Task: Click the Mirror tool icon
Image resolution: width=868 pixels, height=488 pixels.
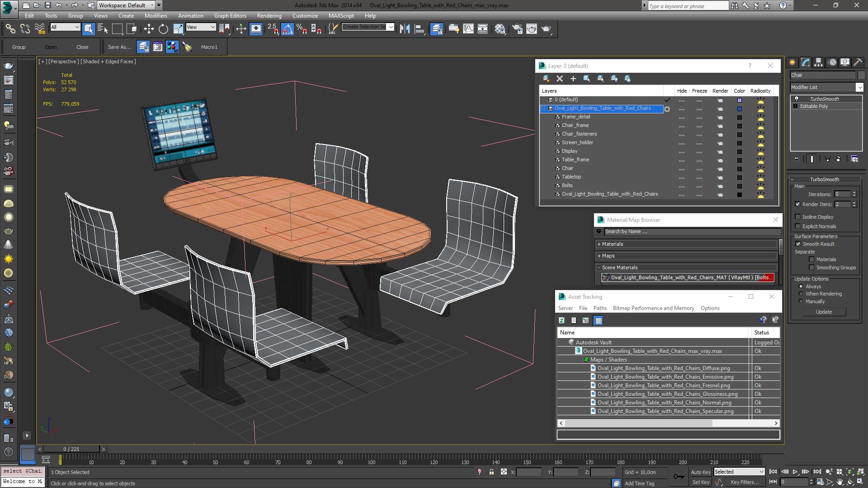Action: [405, 29]
